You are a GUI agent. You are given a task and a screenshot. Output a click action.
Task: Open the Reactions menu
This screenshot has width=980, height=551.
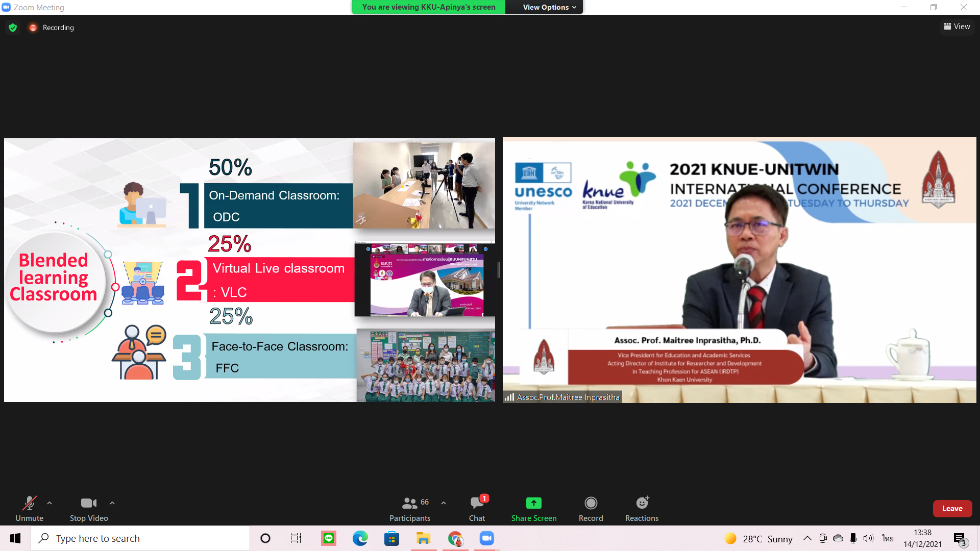[642, 509]
